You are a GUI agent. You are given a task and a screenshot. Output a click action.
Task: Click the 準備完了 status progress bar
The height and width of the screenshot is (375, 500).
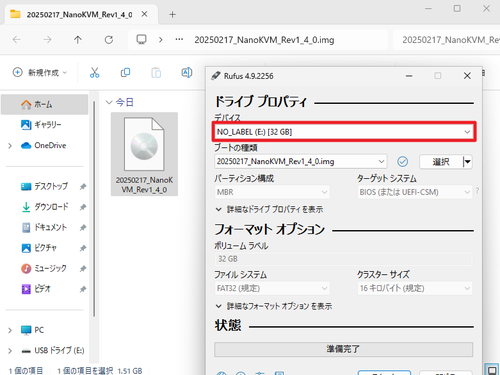343,349
